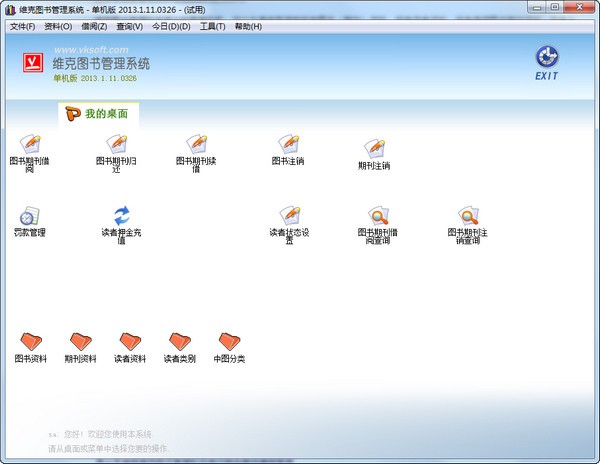The height and width of the screenshot is (464, 600).
Task: Launch 图书期刊注销查询 search icon
Action: [x=468, y=216]
